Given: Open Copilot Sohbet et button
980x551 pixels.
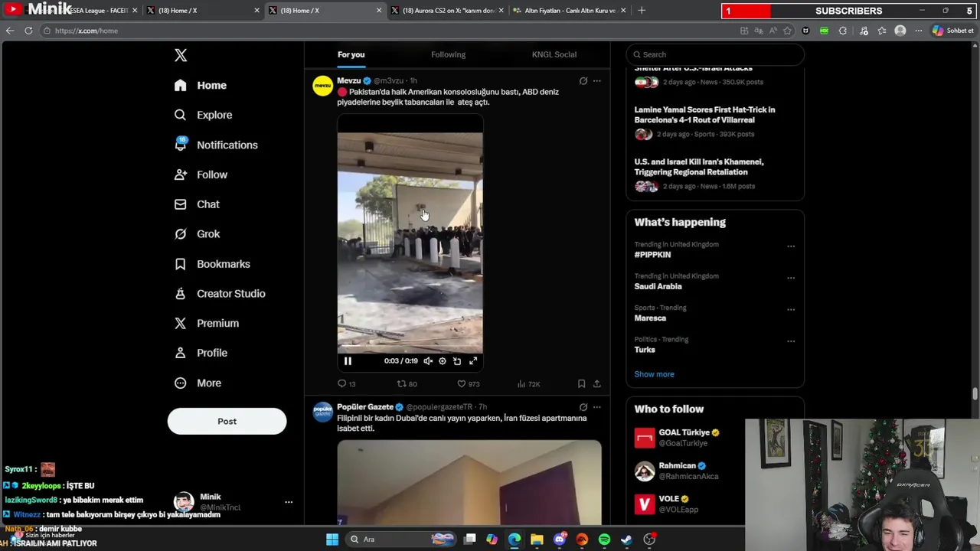Looking at the screenshot, I should click(952, 31).
